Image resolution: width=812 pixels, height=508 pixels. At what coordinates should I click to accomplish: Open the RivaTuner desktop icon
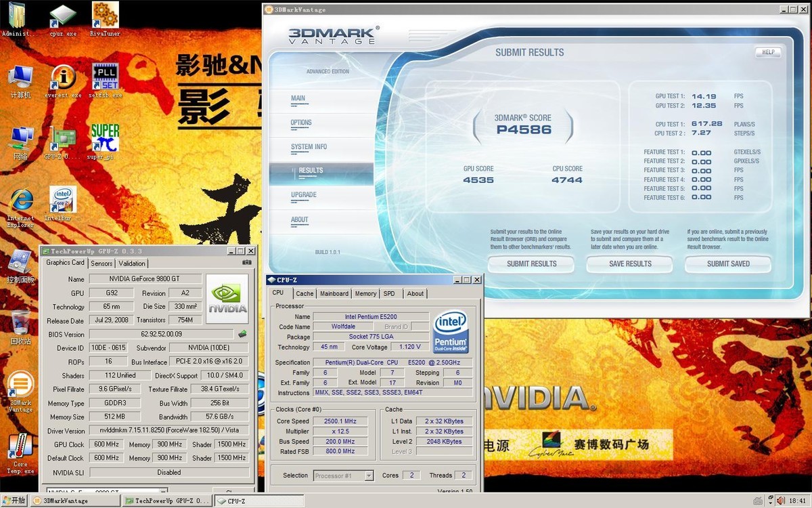tap(105, 19)
